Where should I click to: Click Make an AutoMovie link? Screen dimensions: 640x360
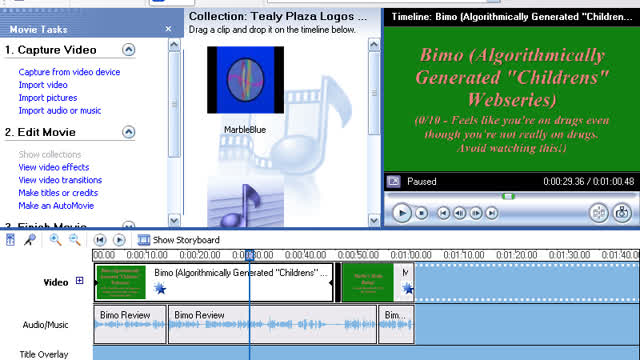[56, 206]
